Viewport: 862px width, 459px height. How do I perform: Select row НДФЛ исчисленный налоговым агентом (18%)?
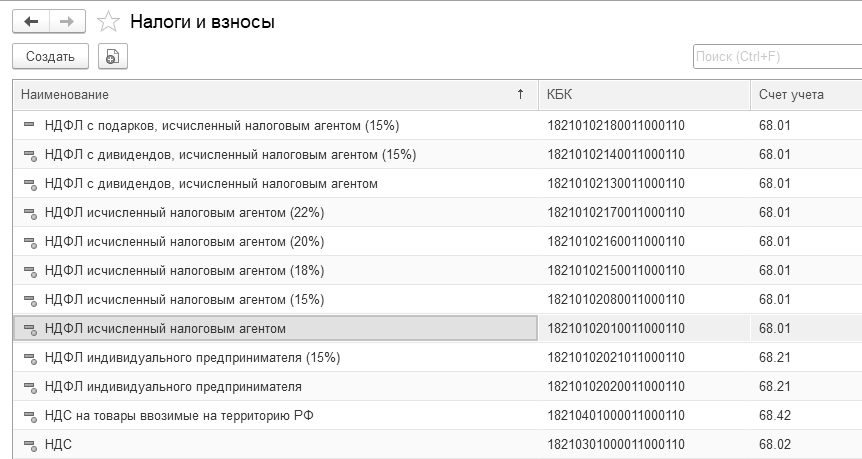[x=184, y=271]
